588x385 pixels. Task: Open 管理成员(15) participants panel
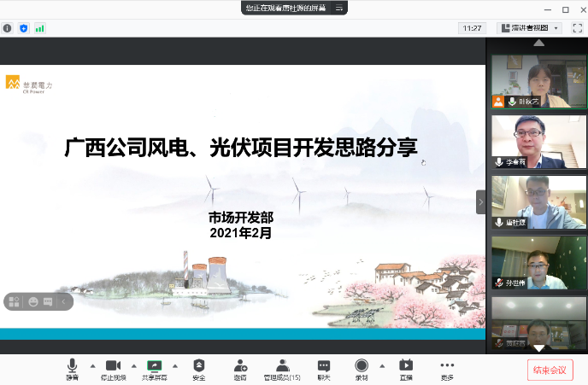pyautogui.click(x=282, y=370)
